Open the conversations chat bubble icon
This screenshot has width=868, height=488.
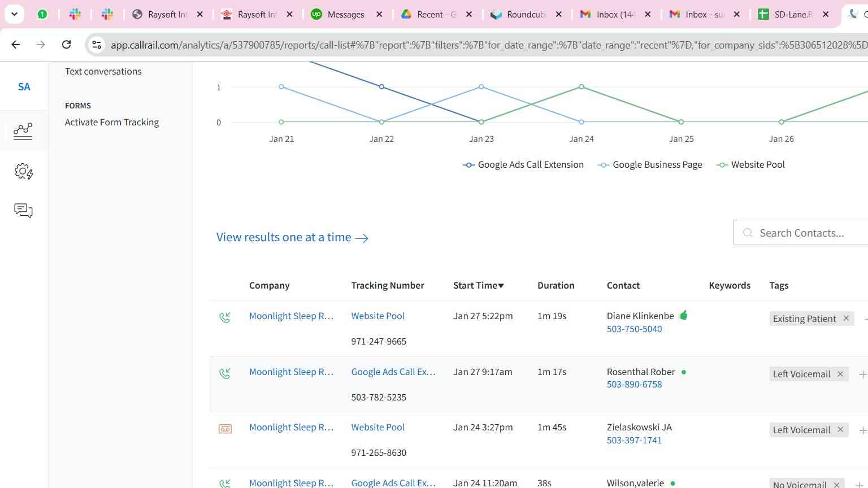23,211
